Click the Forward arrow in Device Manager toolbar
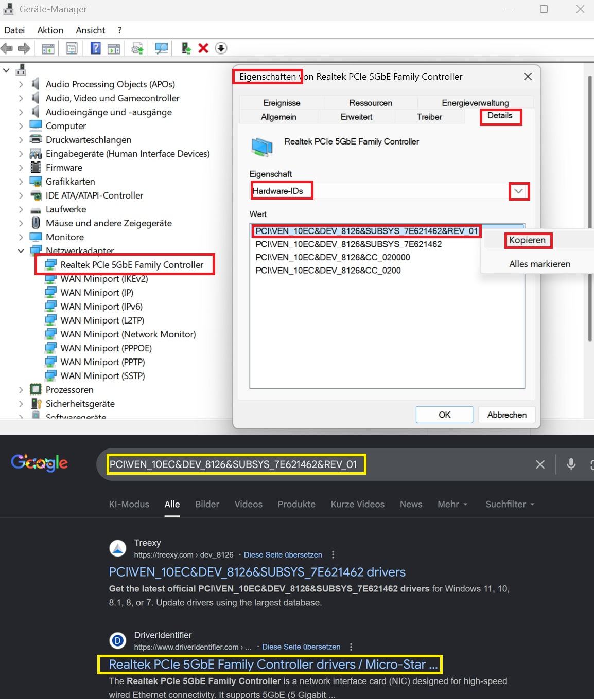Image resolution: width=594 pixels, height=700 pixels. [24, 48]
